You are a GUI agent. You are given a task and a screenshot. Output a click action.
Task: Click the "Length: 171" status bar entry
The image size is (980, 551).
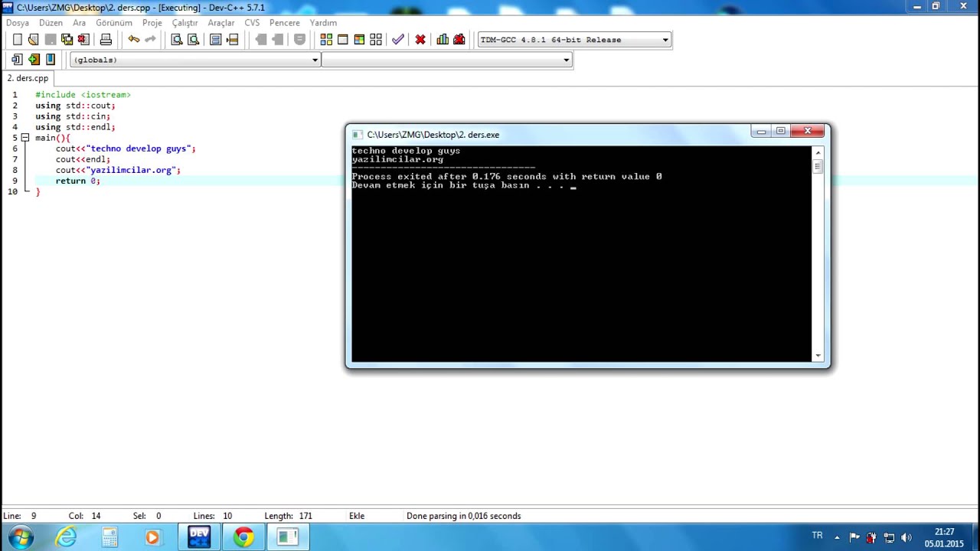288,516
